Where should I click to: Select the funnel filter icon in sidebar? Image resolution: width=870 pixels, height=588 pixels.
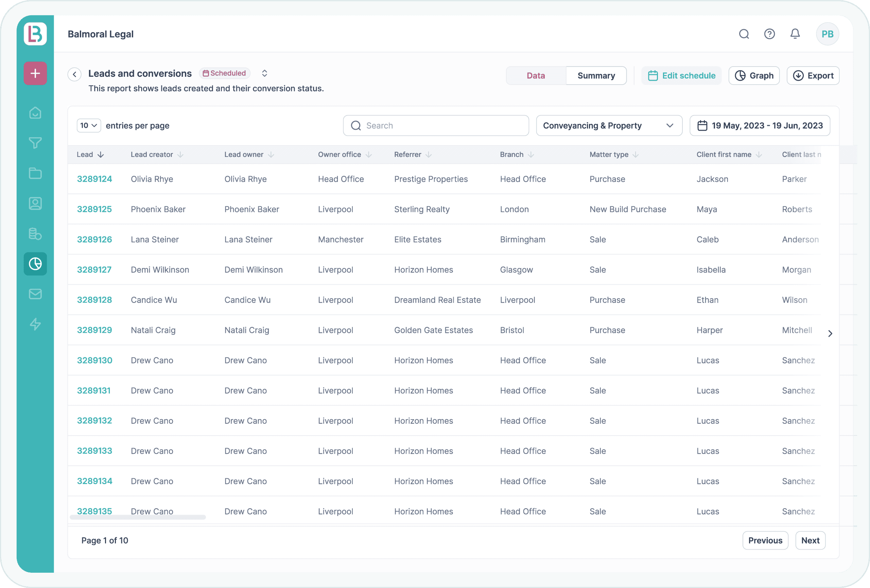pyautogui.click(x=35, y=143)
